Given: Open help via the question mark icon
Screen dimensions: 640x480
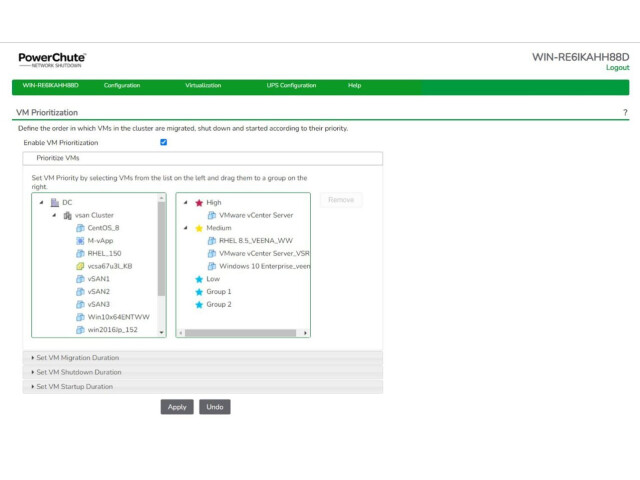Looking at the screenshot, I should tap(625, 113).
